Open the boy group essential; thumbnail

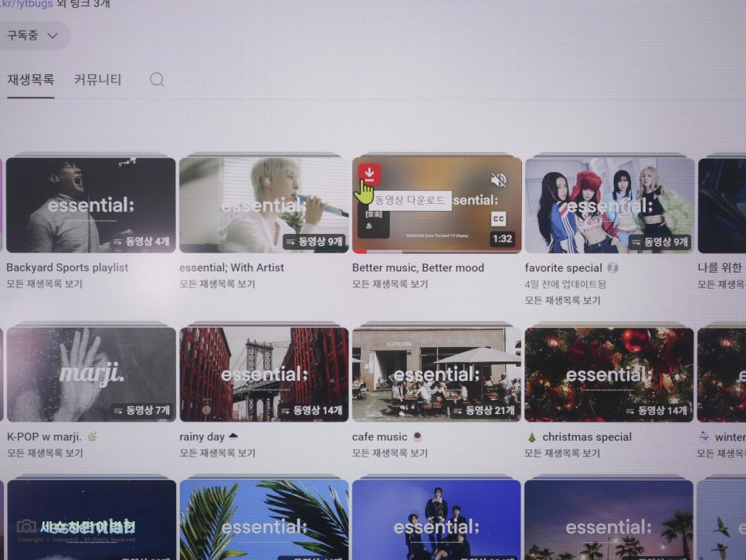point(436,520)
